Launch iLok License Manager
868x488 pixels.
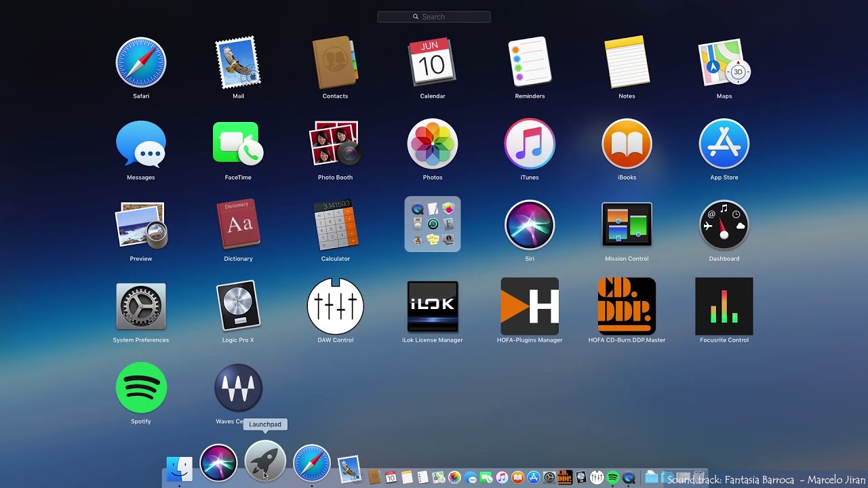click(x=433, y=306)
